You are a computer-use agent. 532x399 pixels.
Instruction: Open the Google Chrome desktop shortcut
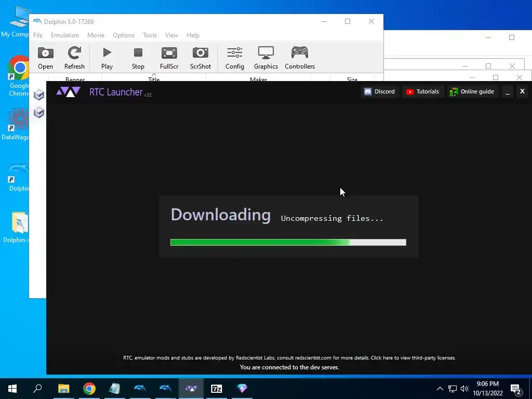point(18,76)
